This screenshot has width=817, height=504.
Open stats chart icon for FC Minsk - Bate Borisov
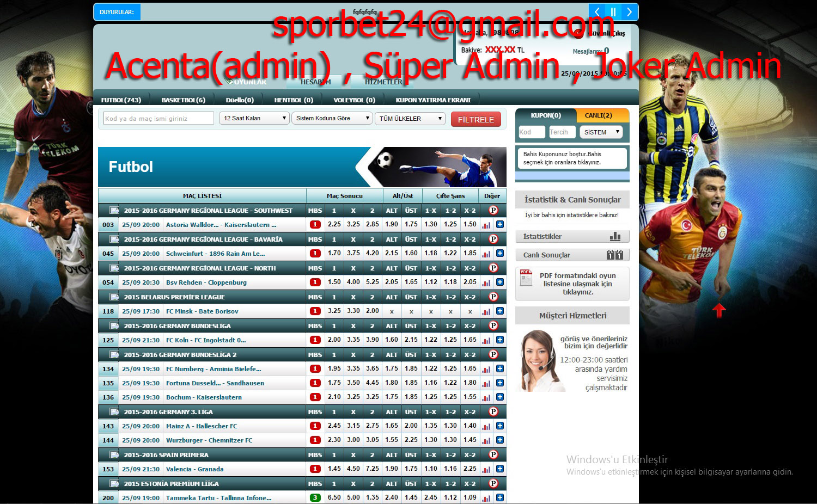click(x=486, y=311)
